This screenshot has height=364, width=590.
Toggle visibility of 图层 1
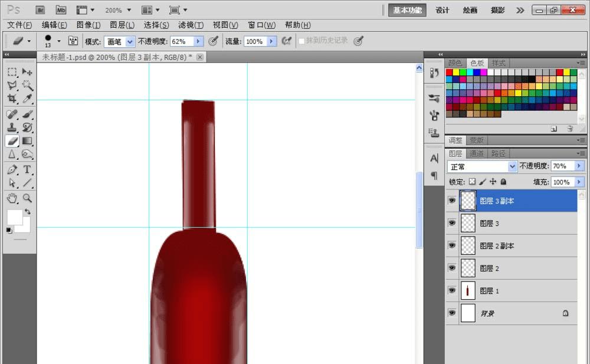[x=452, y=290]
